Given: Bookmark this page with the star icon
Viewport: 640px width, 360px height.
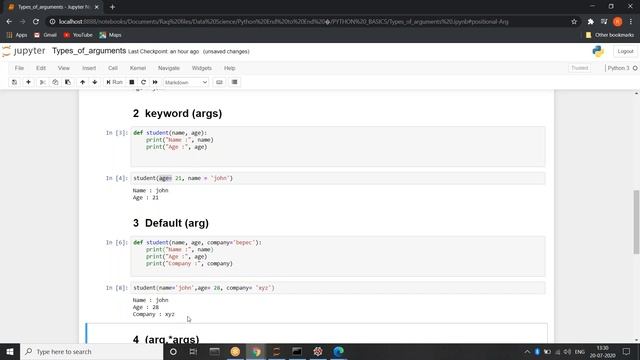Looking at the screenshot, I should [574, 22].
